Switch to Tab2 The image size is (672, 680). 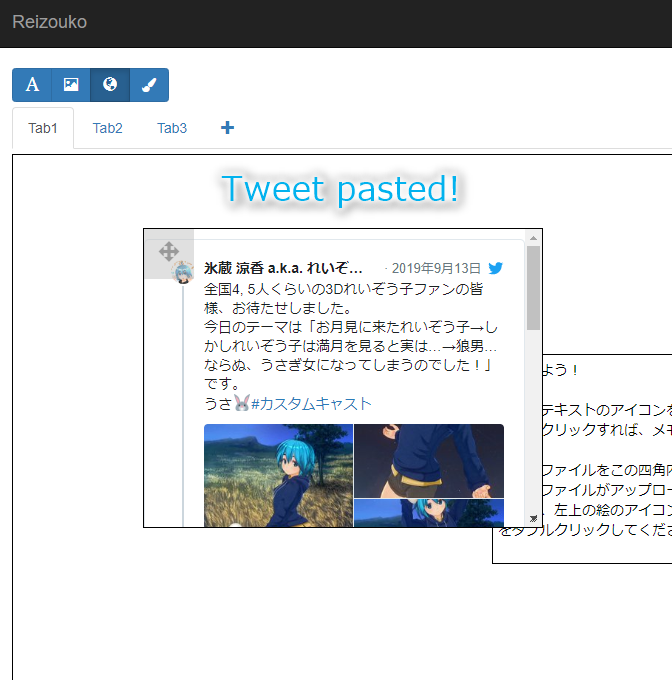point(108,128)
